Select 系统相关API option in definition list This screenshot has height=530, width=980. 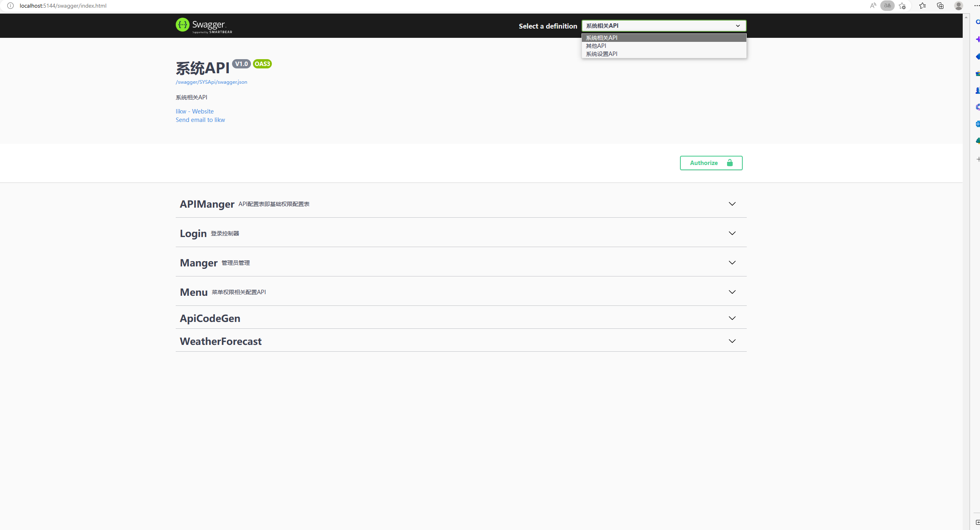[x=664, y=38]
